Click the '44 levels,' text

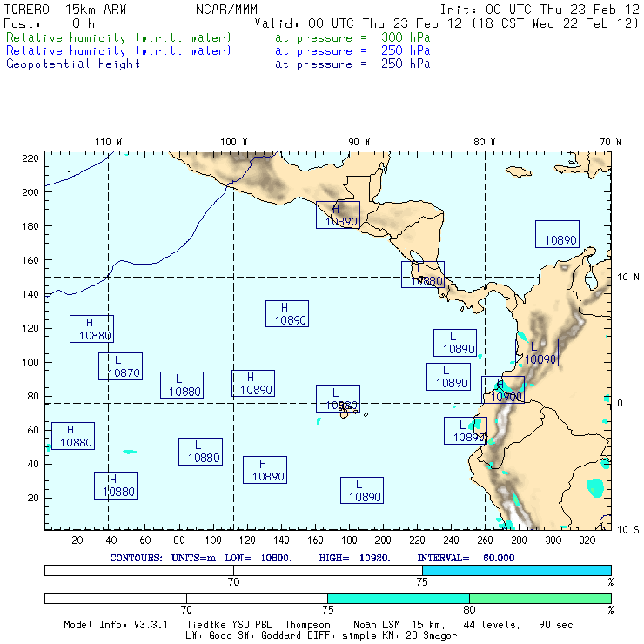point(492,625)
